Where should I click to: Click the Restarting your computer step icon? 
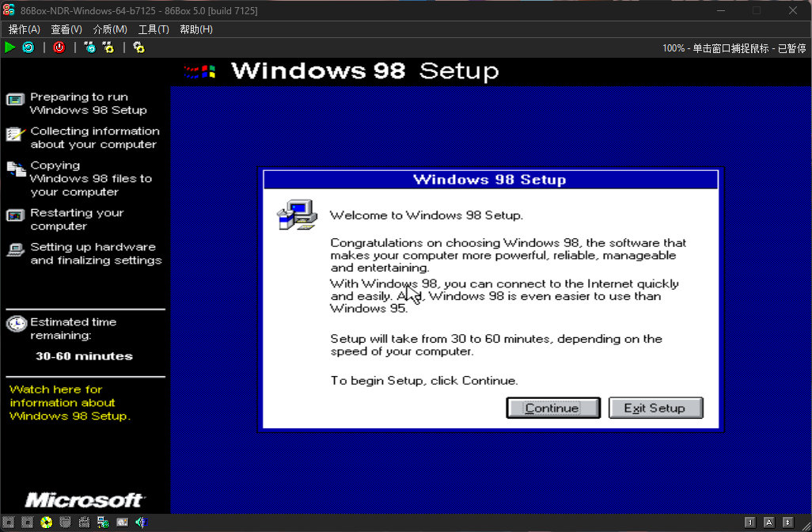(15, 215)
